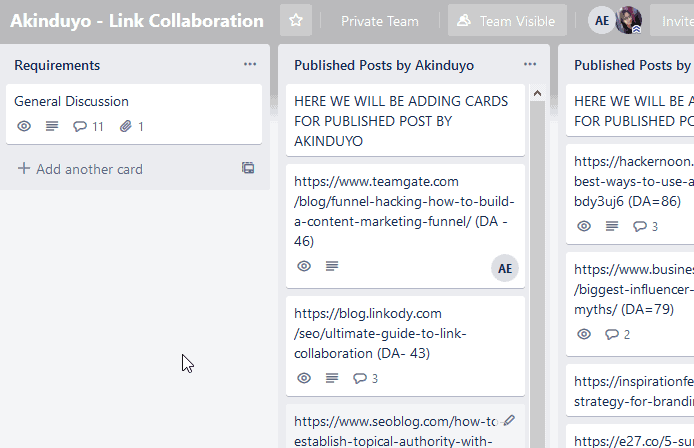The image size is (694, 448).
Task: Open the biggest-influencer myths DA=79 card
Action: (x=630, y=304)
